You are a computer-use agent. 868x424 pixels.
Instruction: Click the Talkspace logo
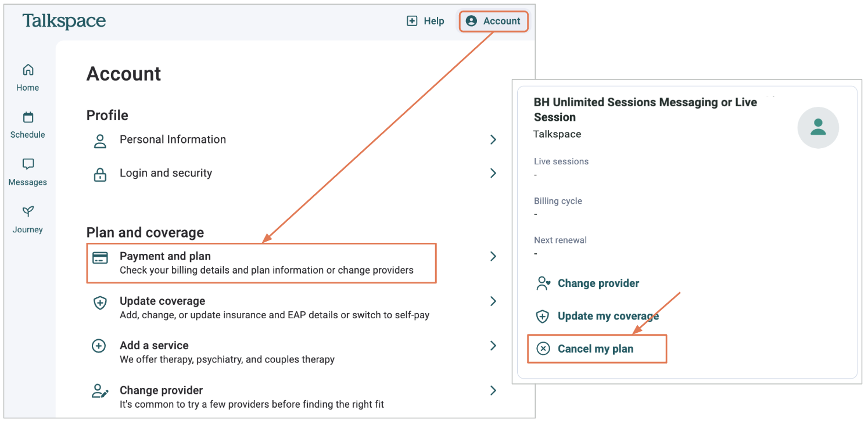(x=64, y=21)
